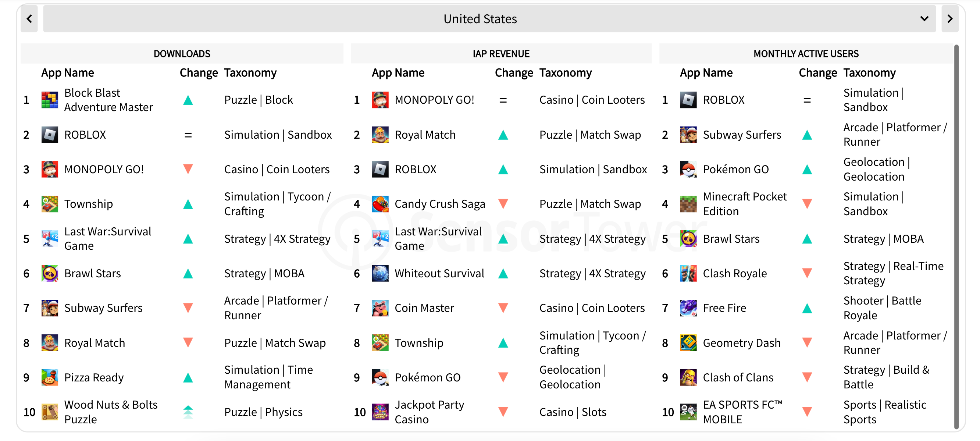Click the dropdown chevron beside United States
Image resolution: width=980 pixels, height=441 pixels.
tap(924, 19)
